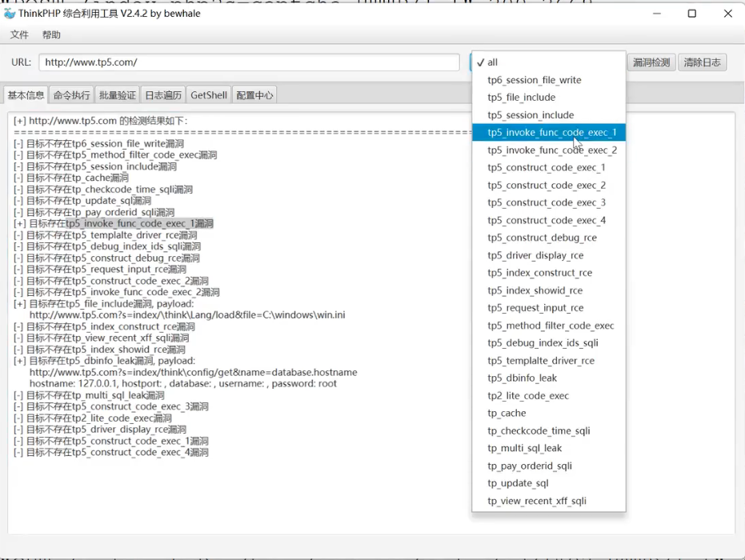
Task: Select tp5_construct_code_exec_1 option
Action: tap(549, 168)
